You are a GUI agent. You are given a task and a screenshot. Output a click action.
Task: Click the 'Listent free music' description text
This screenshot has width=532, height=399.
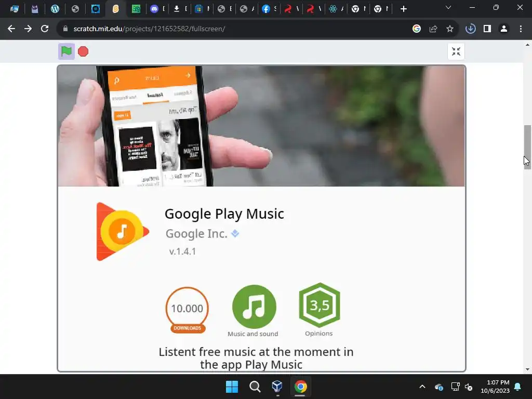coord(256,358)
